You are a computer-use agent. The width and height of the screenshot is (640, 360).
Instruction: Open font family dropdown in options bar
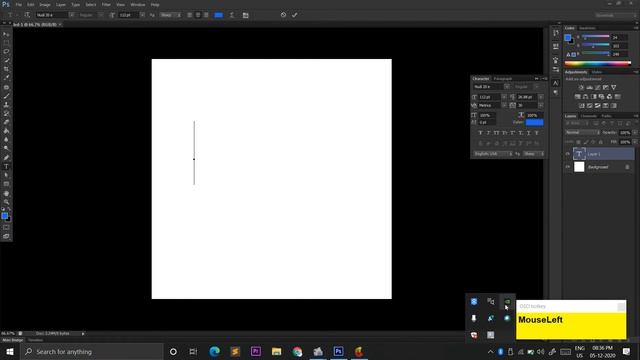click(71, 15)
